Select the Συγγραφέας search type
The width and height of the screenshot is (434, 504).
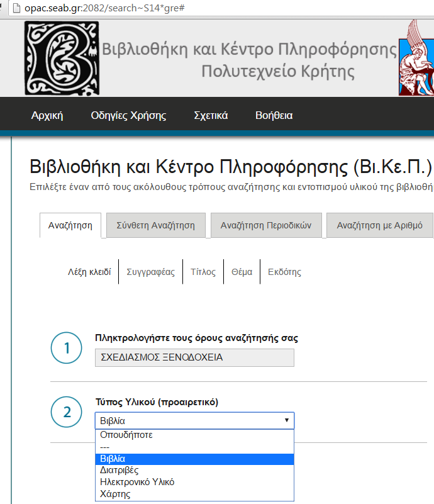(x=151, y=272)
